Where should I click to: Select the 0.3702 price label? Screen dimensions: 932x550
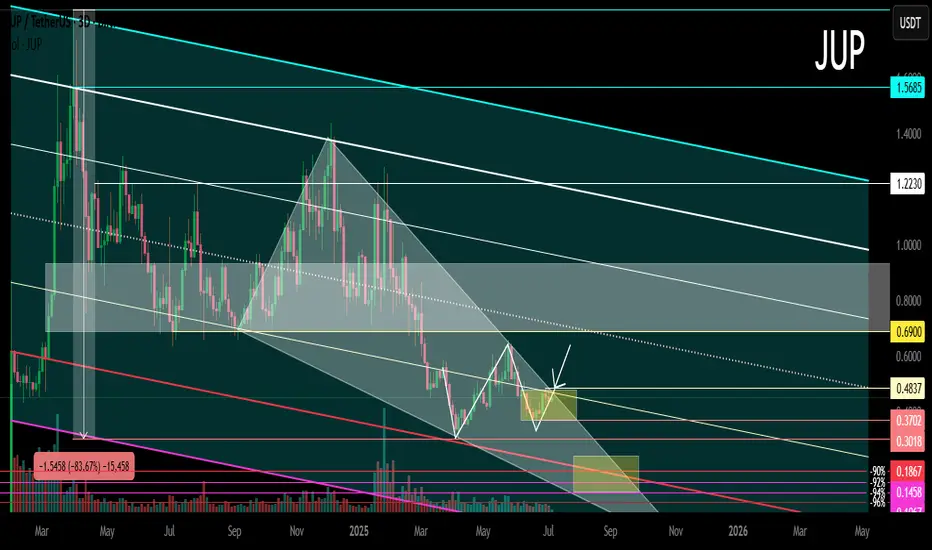pyautogui.click(x=908, y=420)
